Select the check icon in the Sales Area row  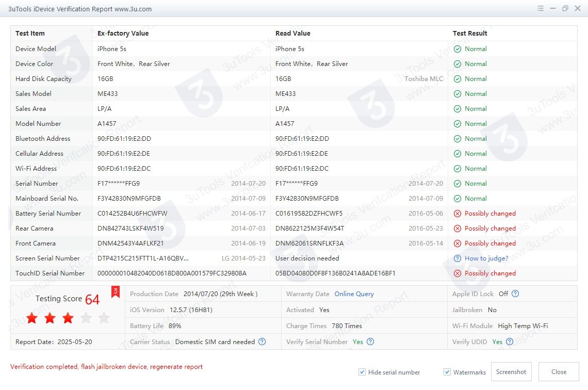[x=458, y=109]
